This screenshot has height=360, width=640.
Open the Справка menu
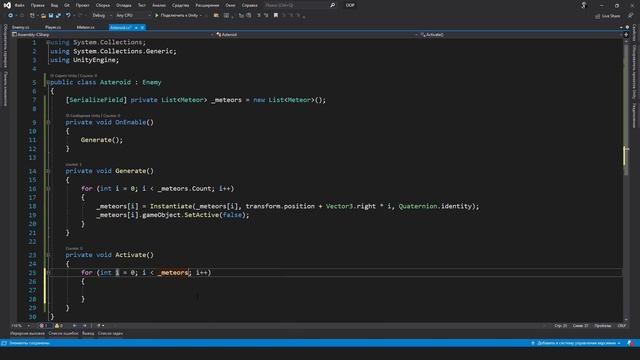[x=249, y=5]
